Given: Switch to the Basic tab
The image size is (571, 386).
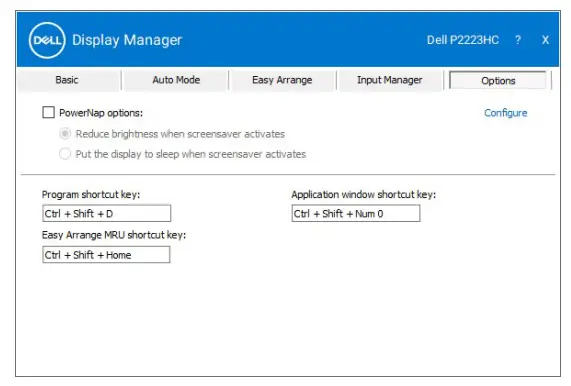Looking at the screenshot, I should pyautogui.click(x=67, y=80).
